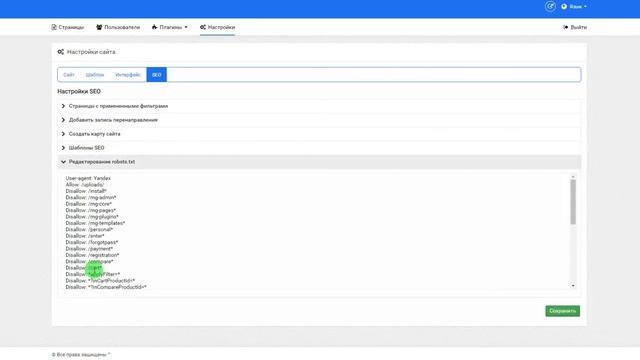Click the Выйти logout link
The width and height of the screenshot is (640, 360).
point(575,27)
